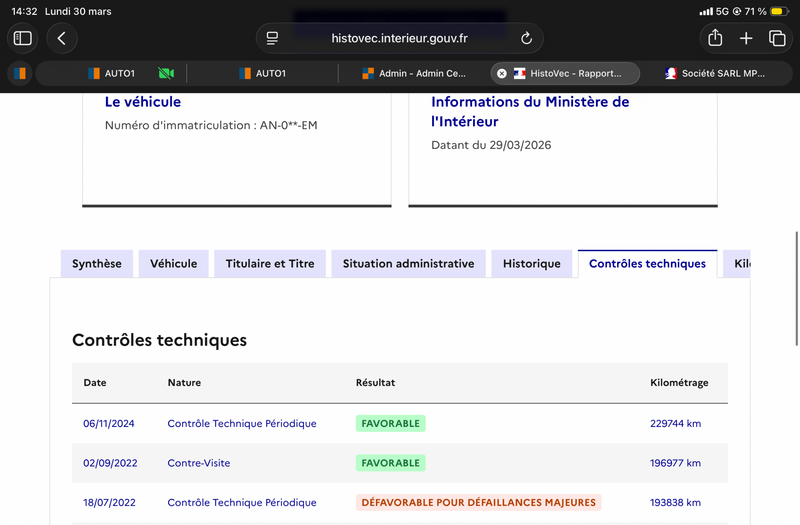Reload the HistoVec page
This screenshot has height=525, width=800.
pyautogui.click(x=526, y=38)
